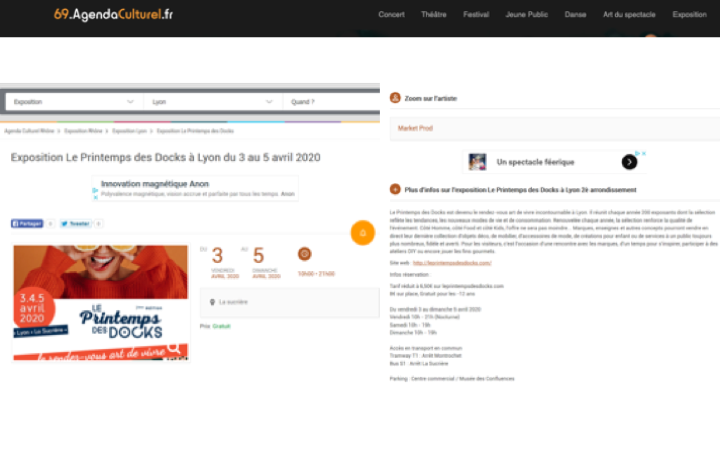Click the Exposition Rhône breadcrumb link
This screenshot has width=720, height=453.
(84, 131)
